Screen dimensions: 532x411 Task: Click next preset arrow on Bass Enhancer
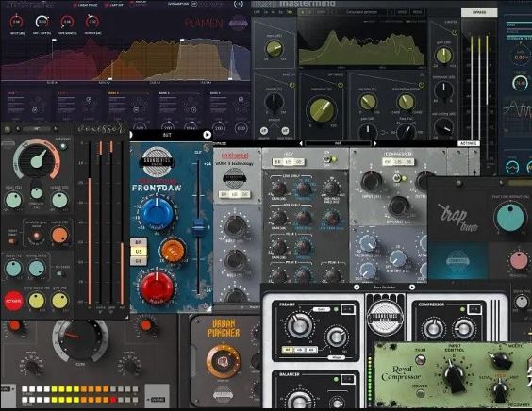(412, 288)
